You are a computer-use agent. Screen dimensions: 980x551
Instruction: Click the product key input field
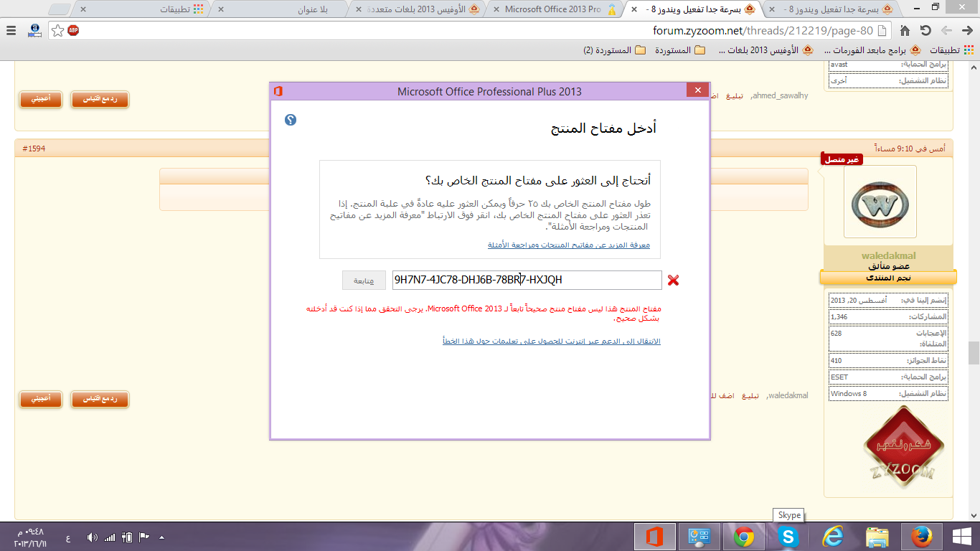pos(527,280)
